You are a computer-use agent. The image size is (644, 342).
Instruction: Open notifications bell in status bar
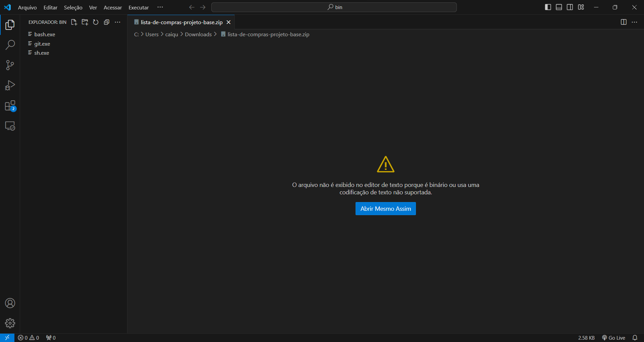pyautogui.click(x=635, y=338)
